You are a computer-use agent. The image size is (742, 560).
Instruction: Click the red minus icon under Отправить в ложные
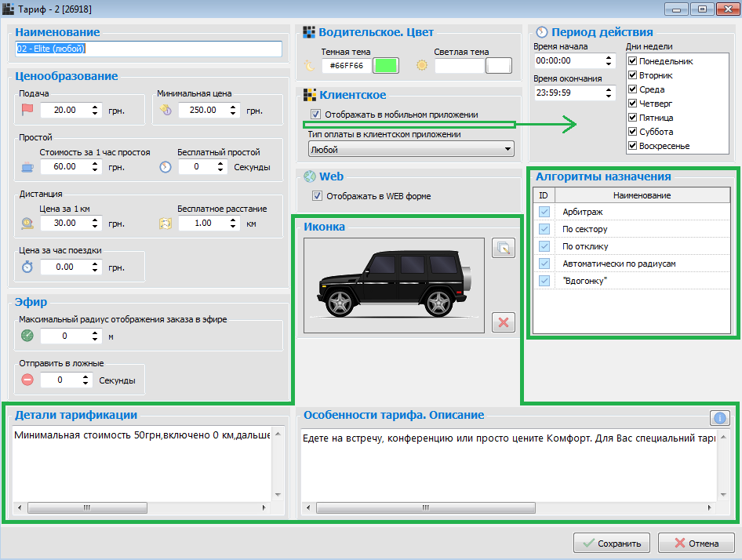(x=27, y=380)
